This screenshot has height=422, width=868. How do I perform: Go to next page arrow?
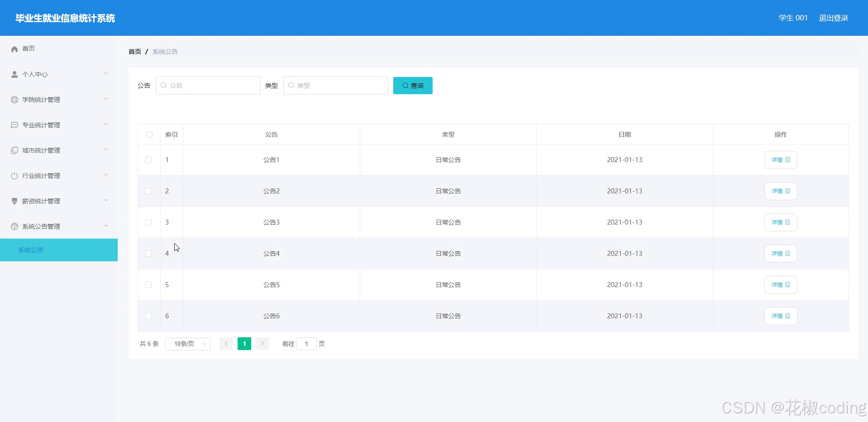pyautogui.click(x=262, y=344)
